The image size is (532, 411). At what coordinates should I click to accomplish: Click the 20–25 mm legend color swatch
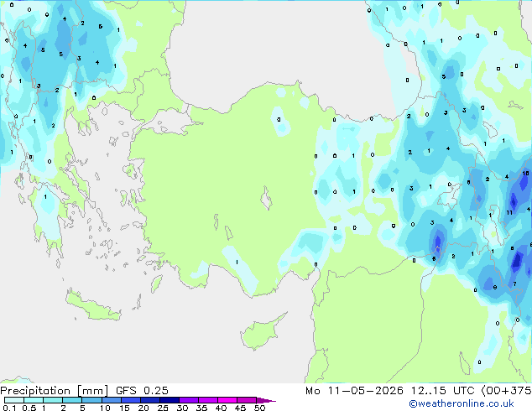(150, 400)
